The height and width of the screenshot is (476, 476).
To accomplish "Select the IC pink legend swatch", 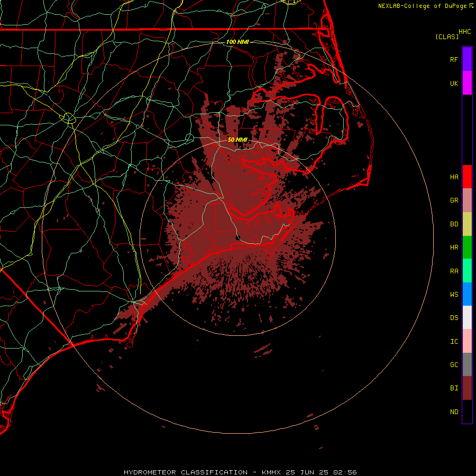I will tap(467, 341).
